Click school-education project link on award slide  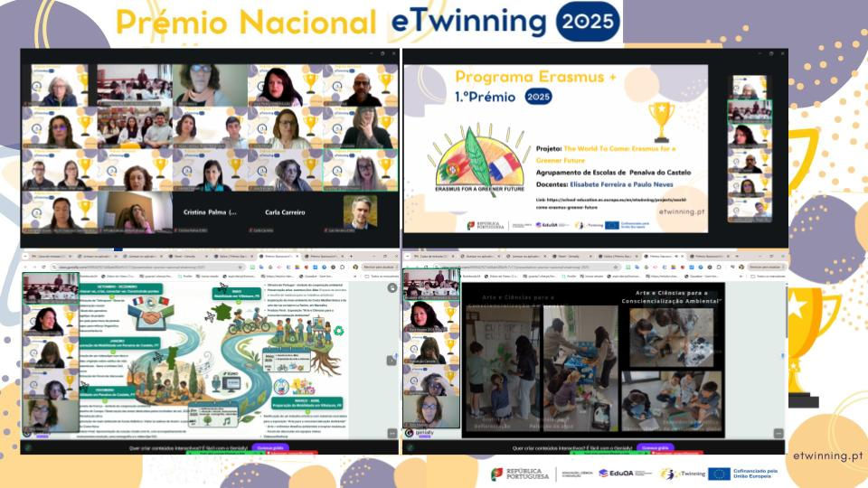[x=611, y=203]
